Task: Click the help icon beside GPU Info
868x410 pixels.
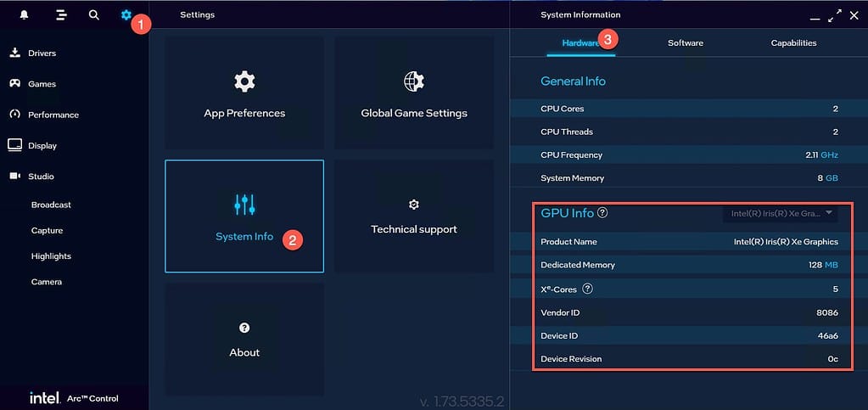Action: [x=602, y=212]
